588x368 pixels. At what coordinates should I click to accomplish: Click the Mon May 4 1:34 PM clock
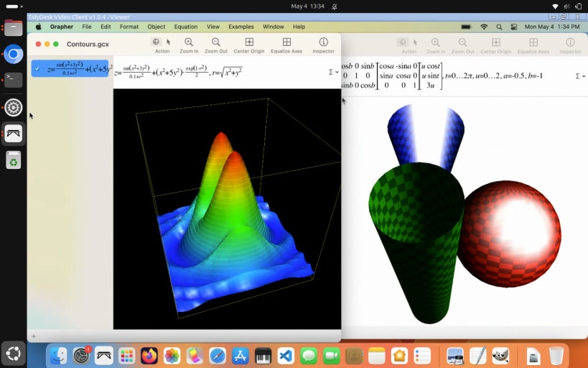click(x=552, y=27)
